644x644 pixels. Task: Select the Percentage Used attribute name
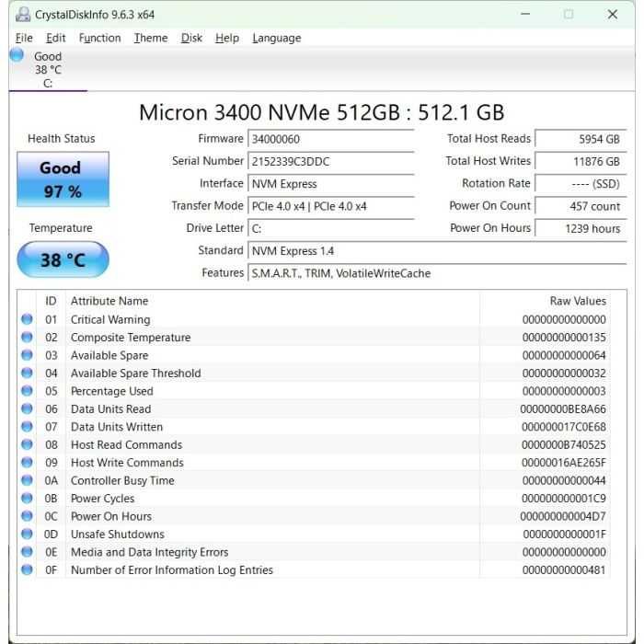(111, 391)
